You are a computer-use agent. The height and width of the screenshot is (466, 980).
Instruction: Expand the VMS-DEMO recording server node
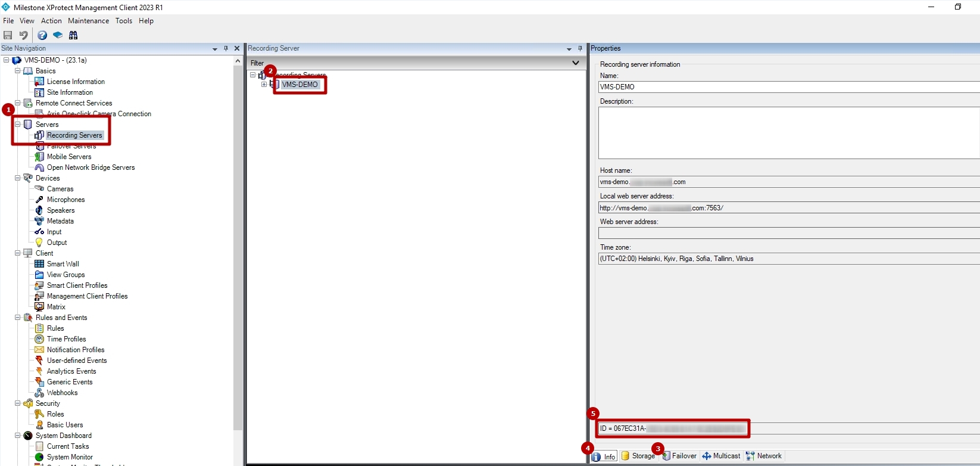tap(264, 85)
